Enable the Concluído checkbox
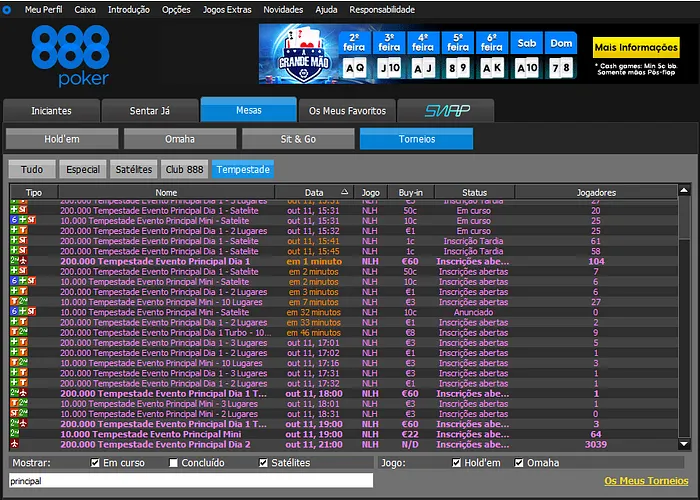 173,462
